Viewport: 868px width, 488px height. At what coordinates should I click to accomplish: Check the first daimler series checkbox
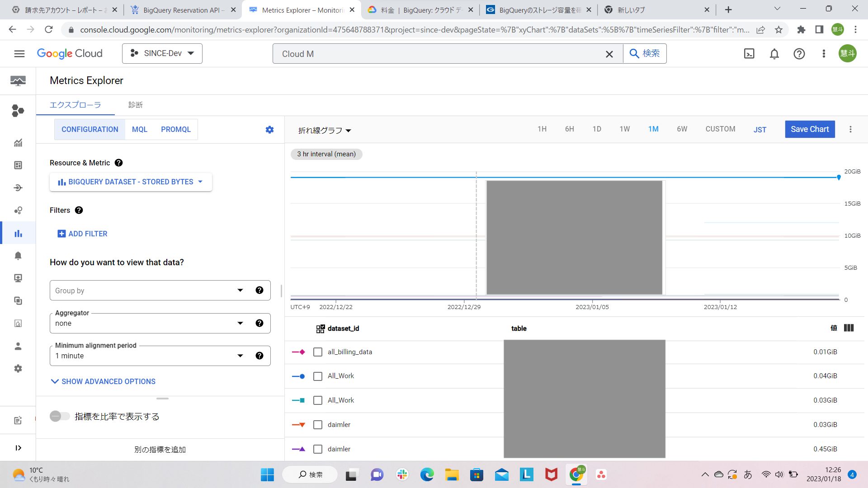318,425
